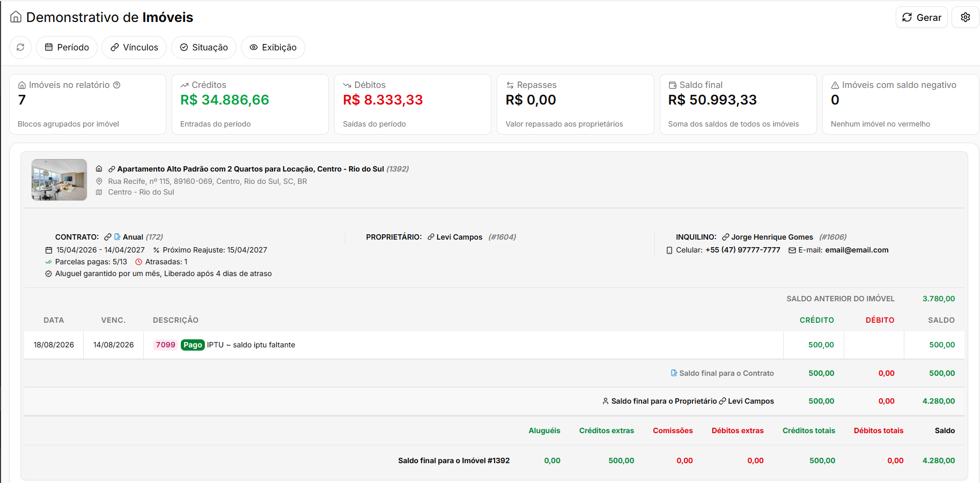The width and height of the screenshot is (980, 483).
Task: Open the Vínculos filter
Action: [134, 47]
